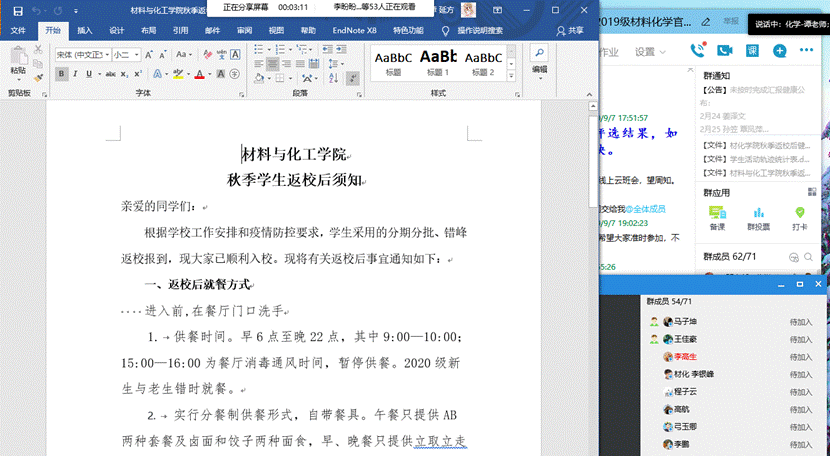The height and width of the screenshot is (456, 830).
Task: Start a QQ group voice call
Action: [697, 51]
